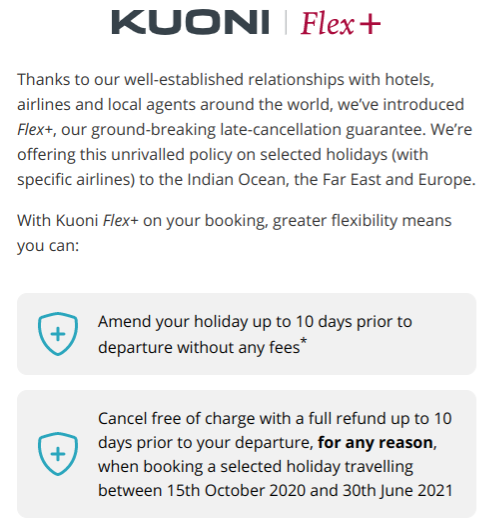This screenshot has height=525, width=498.
Task: Select the 'Amend your holiday' card
Action: [246, 334]
